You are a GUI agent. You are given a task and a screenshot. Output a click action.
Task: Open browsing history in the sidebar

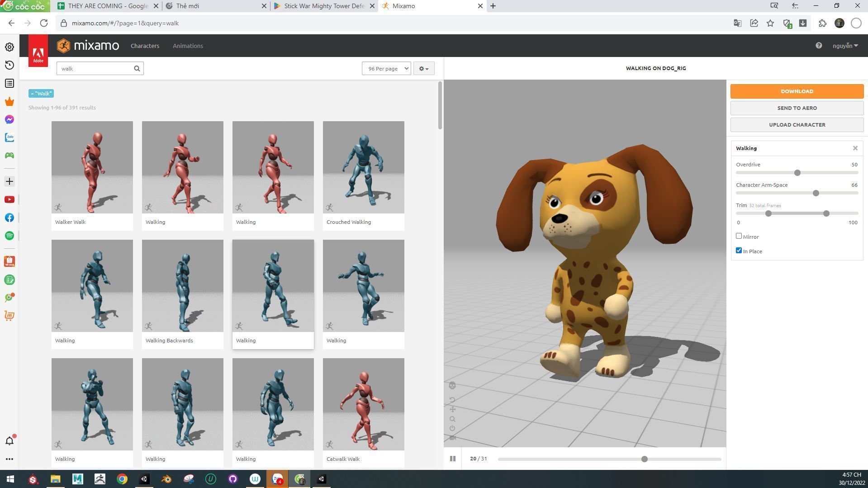[9, 65]
